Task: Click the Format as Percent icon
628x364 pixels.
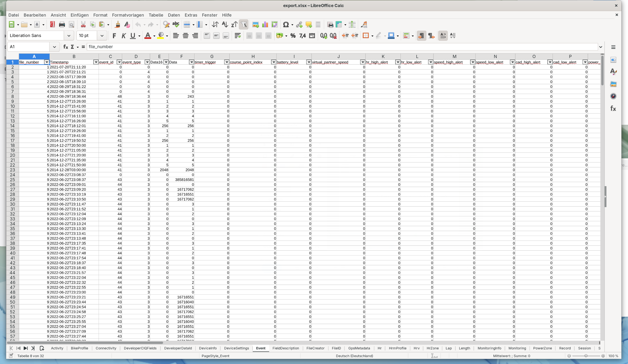Action: [293, 36]
